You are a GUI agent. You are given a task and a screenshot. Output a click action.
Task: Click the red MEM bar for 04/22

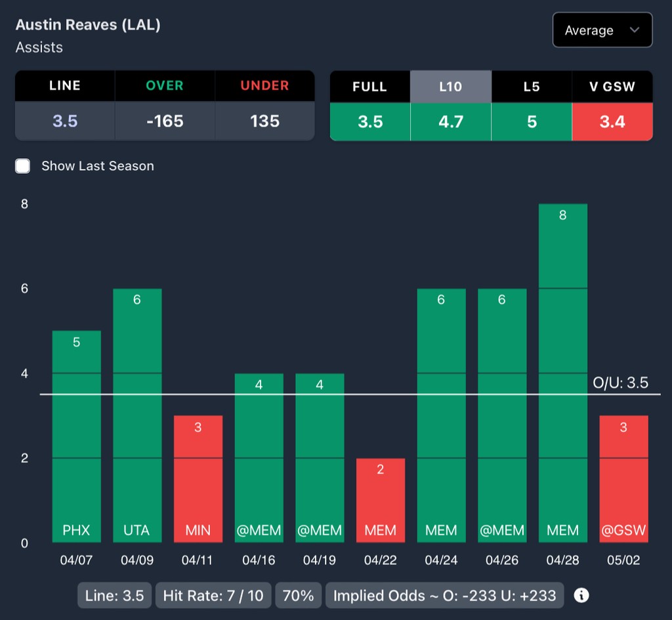381,501
